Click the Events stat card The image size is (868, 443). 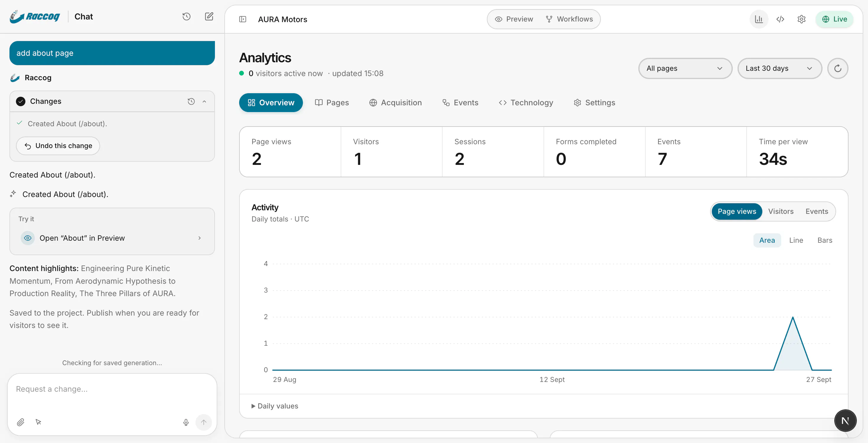click(696, 152)
